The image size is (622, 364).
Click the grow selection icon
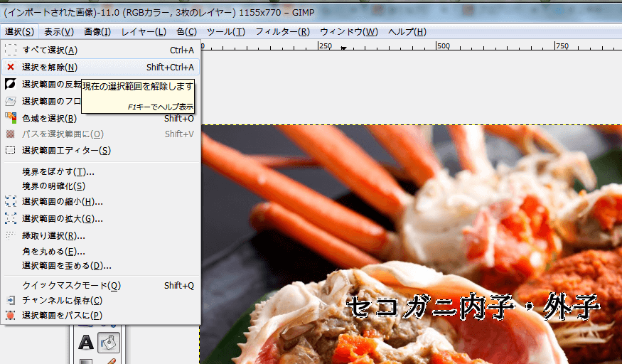tap(11, 218)
